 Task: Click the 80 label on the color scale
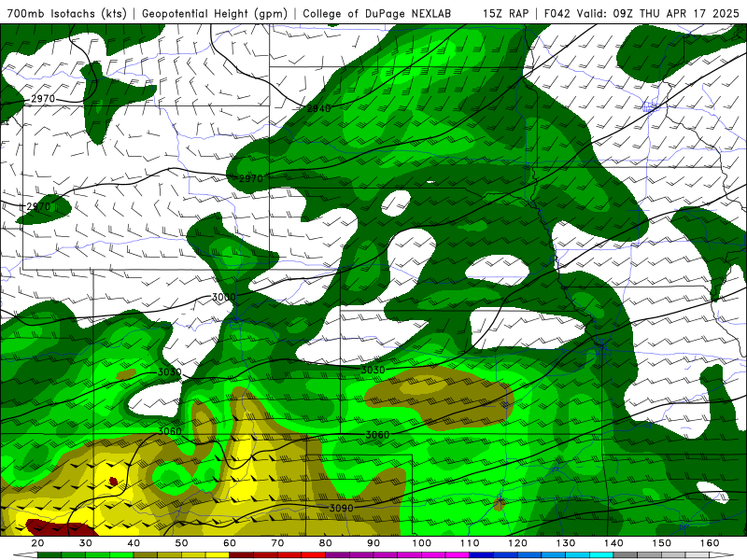(x=325, y=543)
